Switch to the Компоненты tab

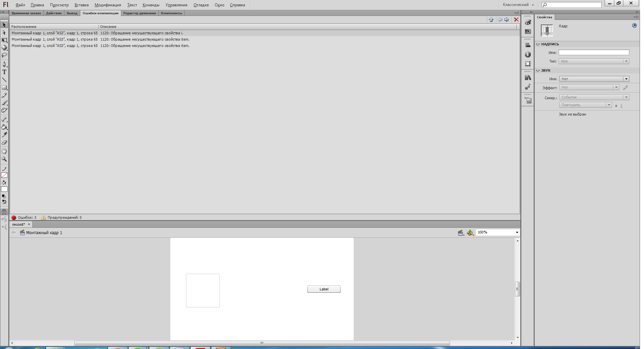[171, 13]
